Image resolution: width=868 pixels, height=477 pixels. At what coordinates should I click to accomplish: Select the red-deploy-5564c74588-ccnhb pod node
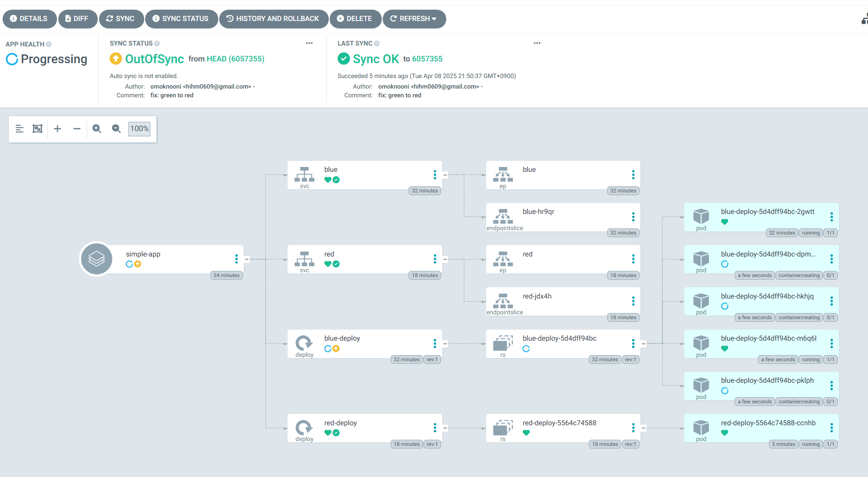tap(767, 423)
